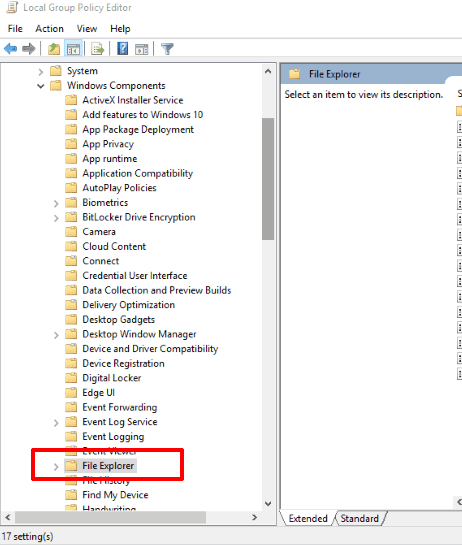This screenshot has height=545, width=462.
Task: Expand BitLocker Drive Encryption node
Action: (56, 218)
